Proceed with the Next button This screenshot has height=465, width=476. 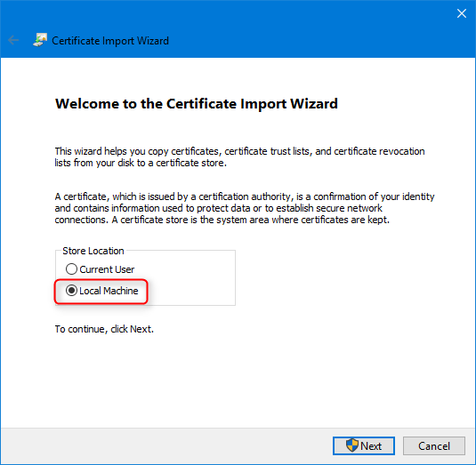[364, 446]
